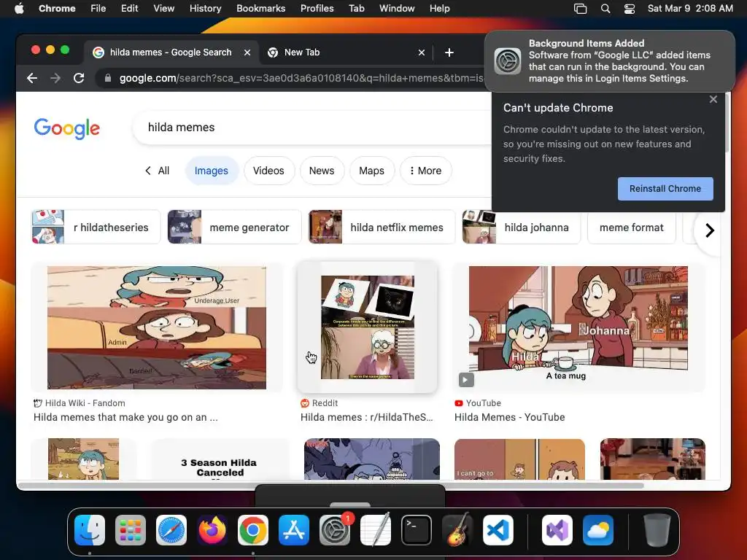Open the Tab menu in the menu bar
This screenshot has width=747, height=560.
[356, 9]
